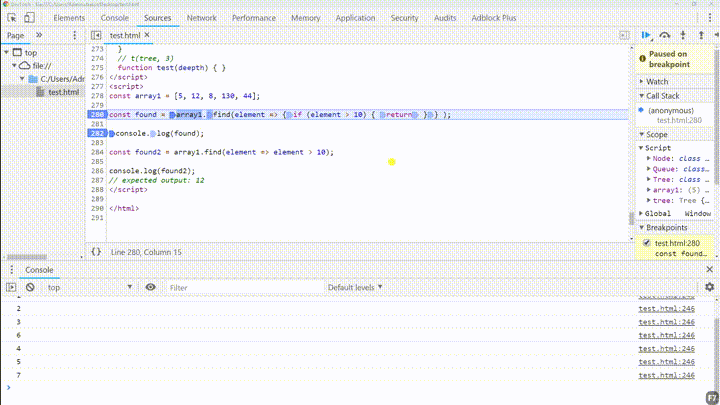Viewport: 720px width, 405px height.
Task: Open the Network tab
Action: (x=202, y=18)
